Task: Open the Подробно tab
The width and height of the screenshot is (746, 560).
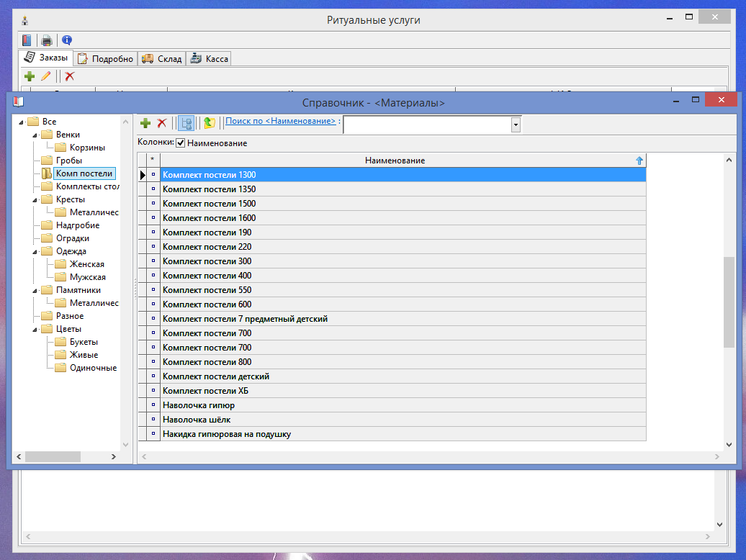Action: click(x=106, y=58)
